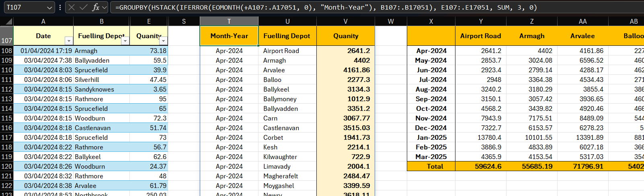Open the Fuelling Depot filter dropdown in column B
Image resolution: width=644 pixels, height=196 pixels.
click(125, 41)
